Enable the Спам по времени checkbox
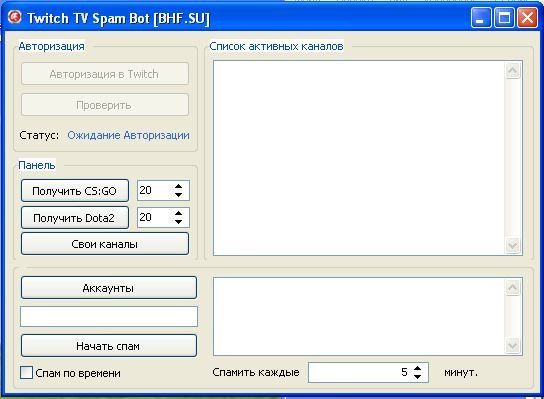544x399 pixels. [26, 373]
